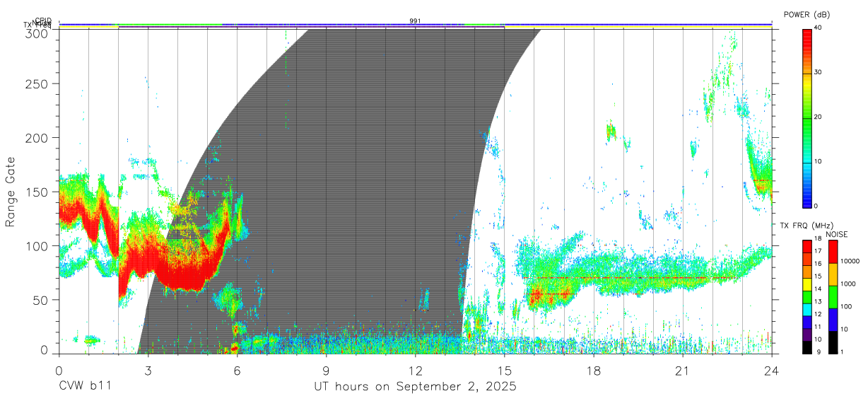Click the 3 hour label on the time axis
Viewport: 868px width, 401px height.
148,370
